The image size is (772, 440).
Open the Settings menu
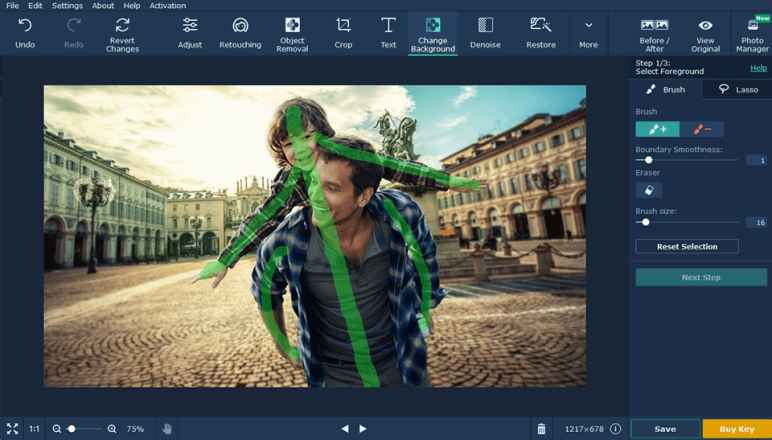click(x=67, y=6)
